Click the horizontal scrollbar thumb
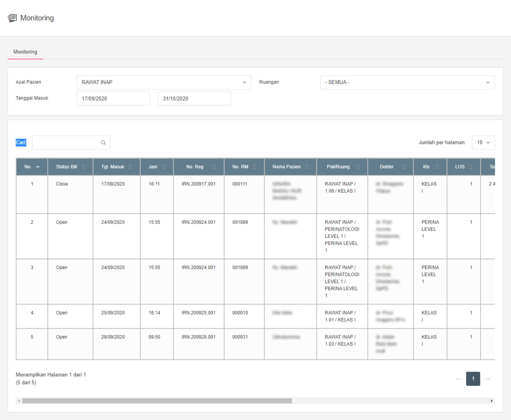The image size is (511, 420). pyautogui.click(x=157, y=401)
